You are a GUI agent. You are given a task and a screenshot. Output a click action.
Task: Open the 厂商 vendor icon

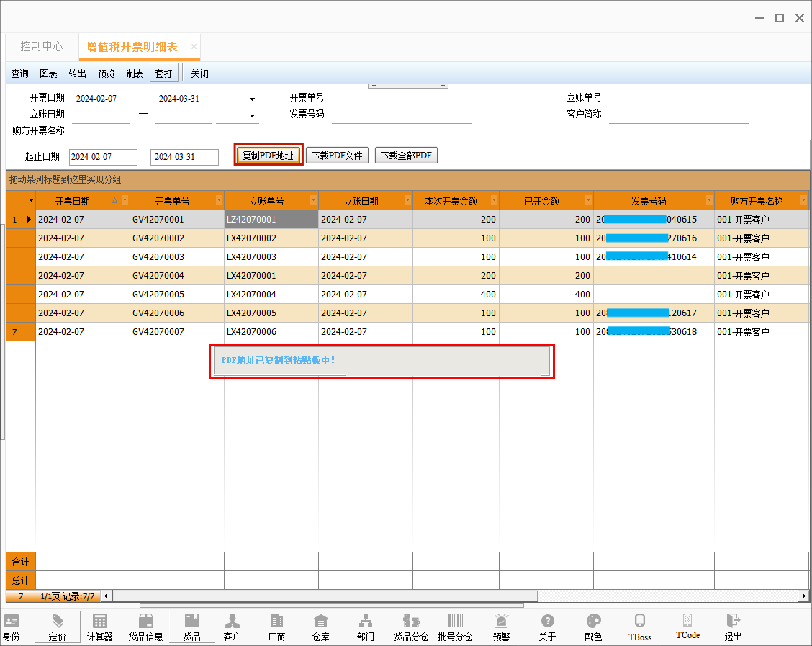276,627
